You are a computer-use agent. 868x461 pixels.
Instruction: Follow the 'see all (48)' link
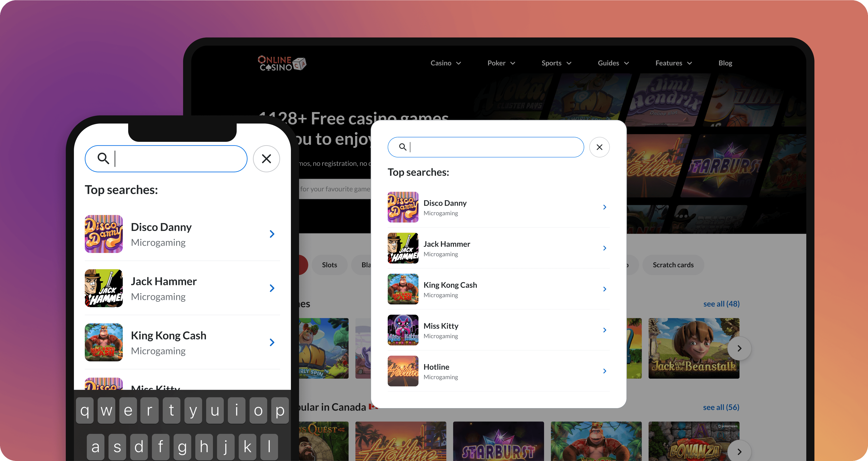[722, 304]
